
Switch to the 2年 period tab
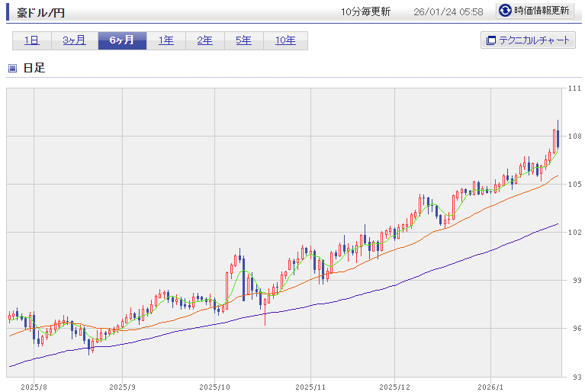(x=204, y=40)
